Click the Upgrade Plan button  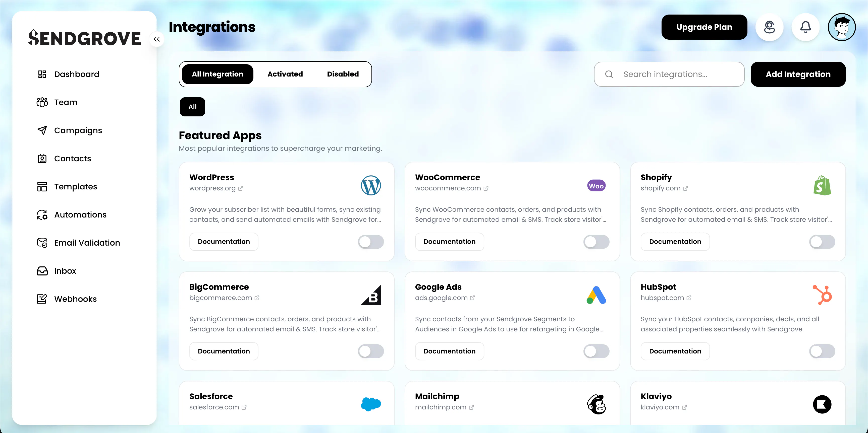(x=704, y=27)
